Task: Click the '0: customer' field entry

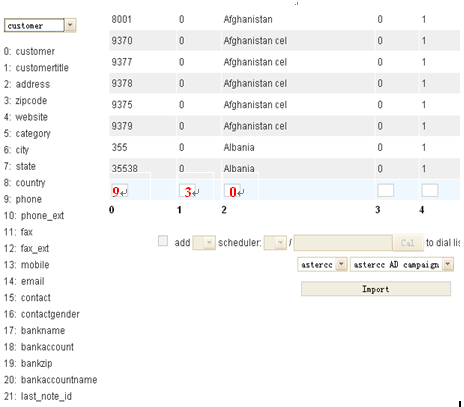Action: pos(29,51)
